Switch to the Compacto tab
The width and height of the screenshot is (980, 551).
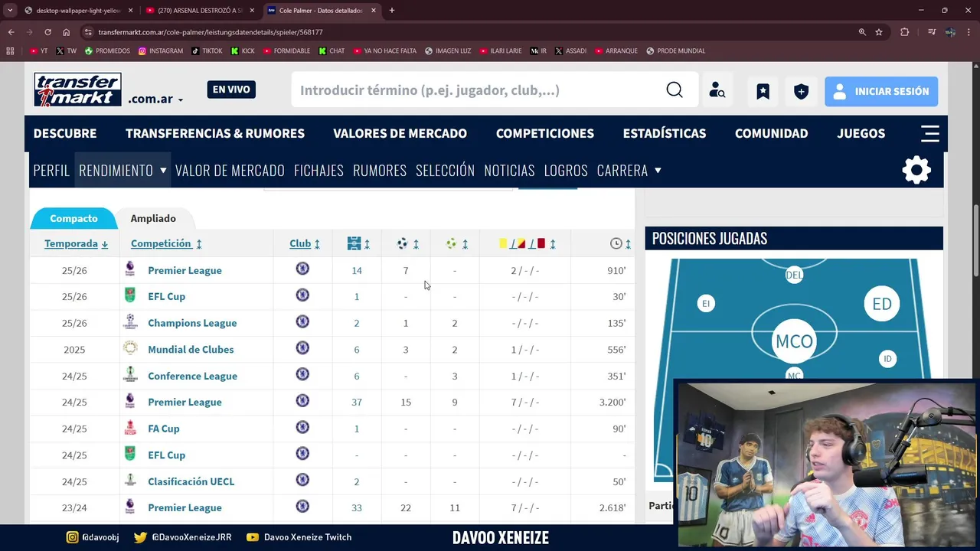73,218
